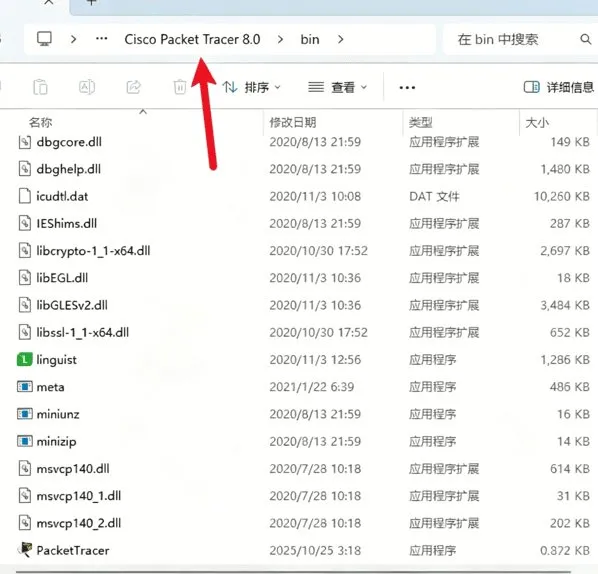598x574 pixels.
Task: Select the PacketTracer application icon
Action: pos(25,550)
